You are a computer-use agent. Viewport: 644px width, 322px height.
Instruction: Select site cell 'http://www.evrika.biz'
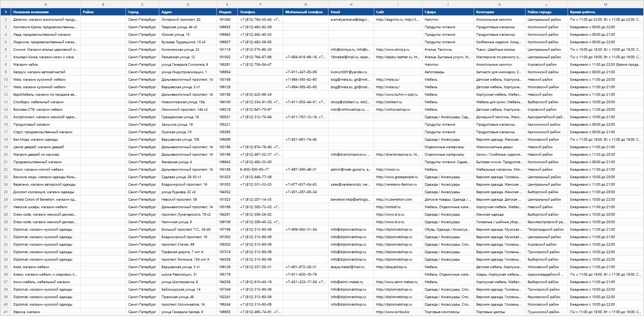pos(398,312)
